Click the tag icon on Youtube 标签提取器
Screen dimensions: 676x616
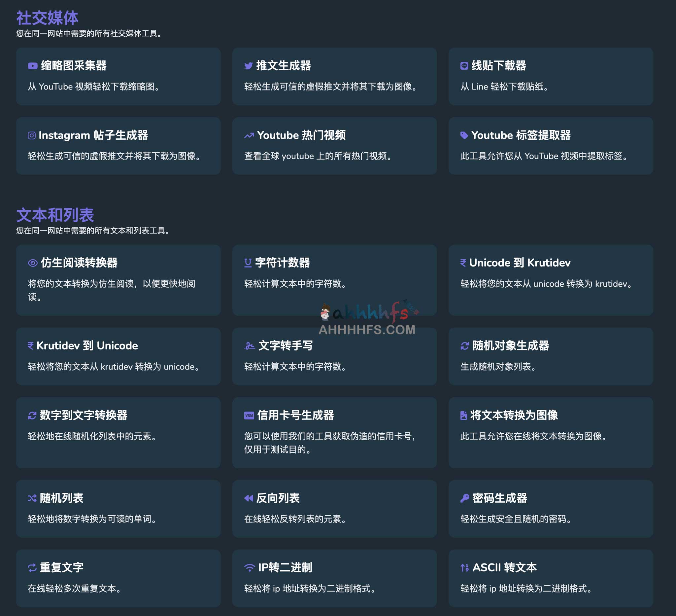click(464, 135)
